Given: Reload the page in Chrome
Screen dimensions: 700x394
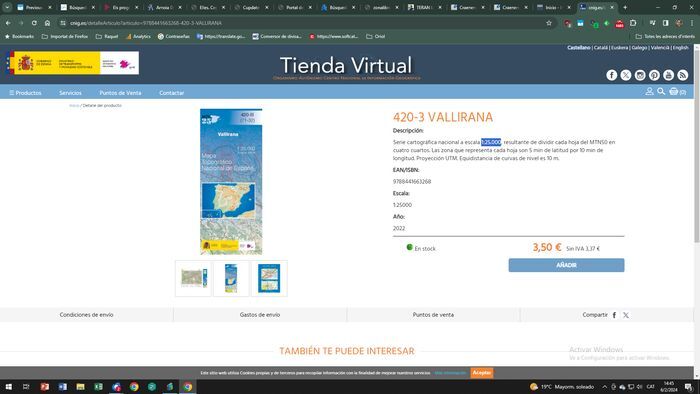Looking at the screenshot, I should coord(34,23).
